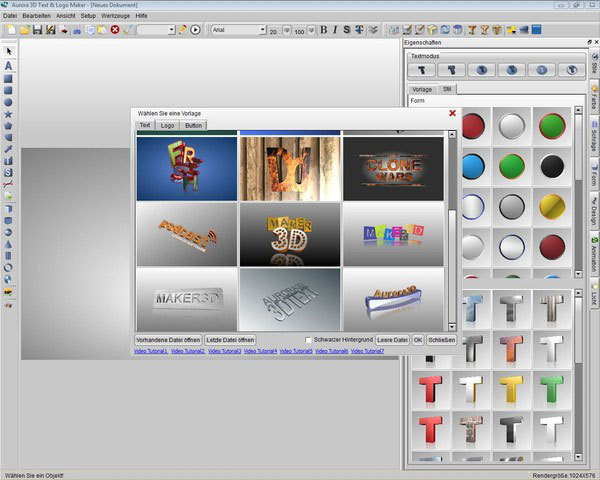Select the arrow pointer tool

point(8,51)
